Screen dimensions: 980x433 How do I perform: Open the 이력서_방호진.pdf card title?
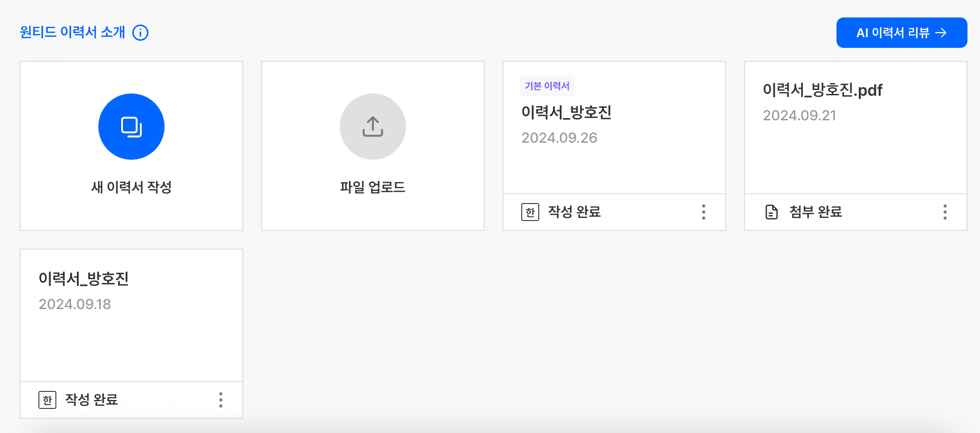[822, 90]
